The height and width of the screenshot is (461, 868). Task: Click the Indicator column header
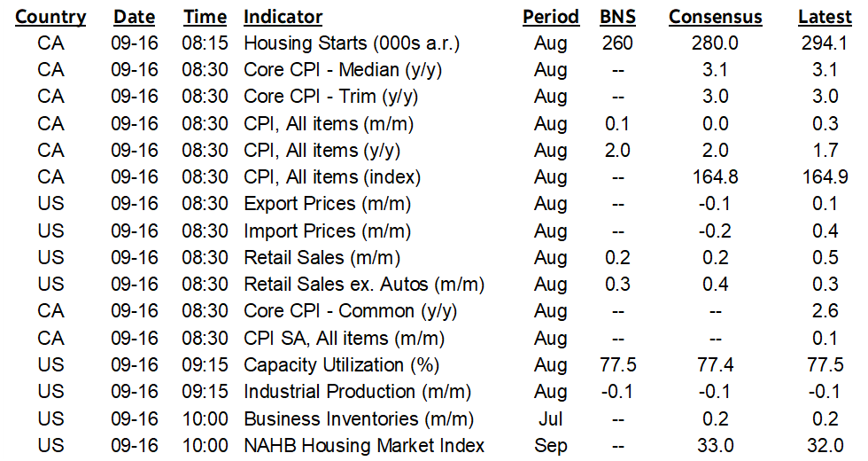pyautogui.click(x=283, y=17)
